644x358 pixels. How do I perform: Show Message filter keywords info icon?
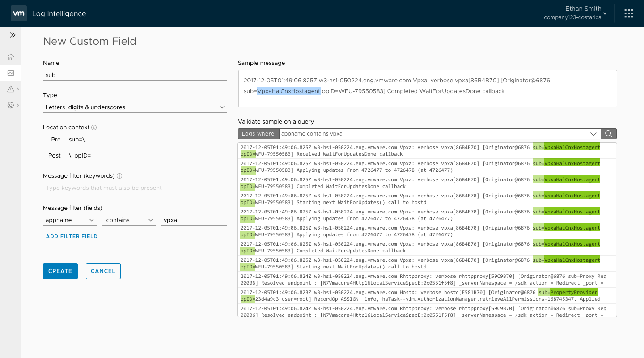(x=119, y=176)
